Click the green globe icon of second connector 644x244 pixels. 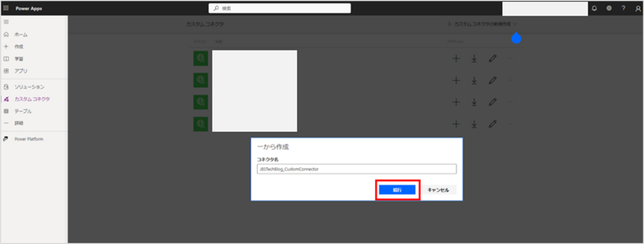point(201,81)
